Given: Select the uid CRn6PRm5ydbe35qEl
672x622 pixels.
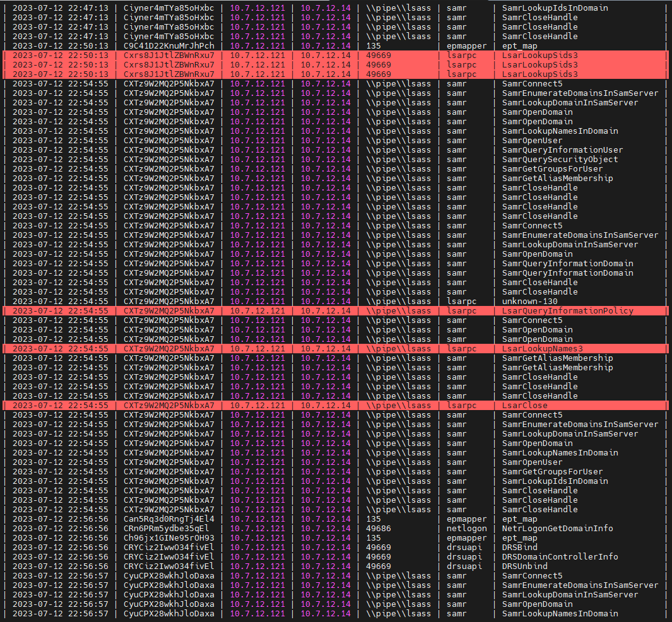Looking at the screenshot, I should [x=167, y=528].
